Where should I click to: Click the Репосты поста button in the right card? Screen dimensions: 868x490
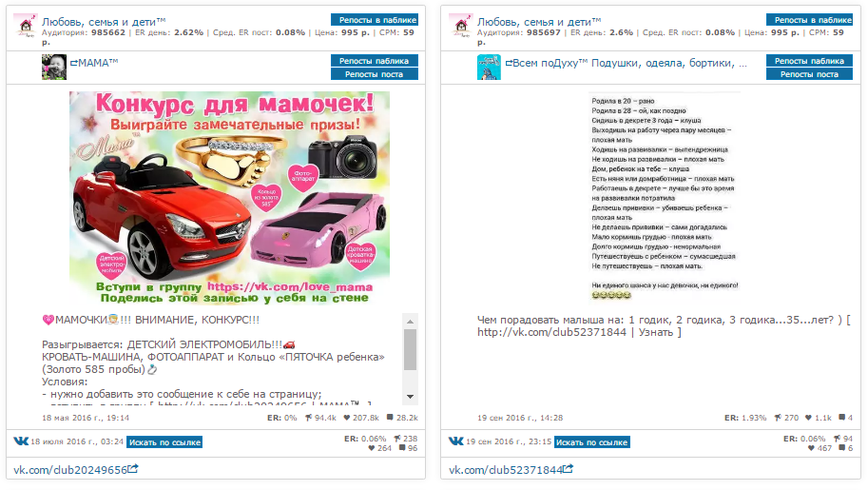(809, 73)
